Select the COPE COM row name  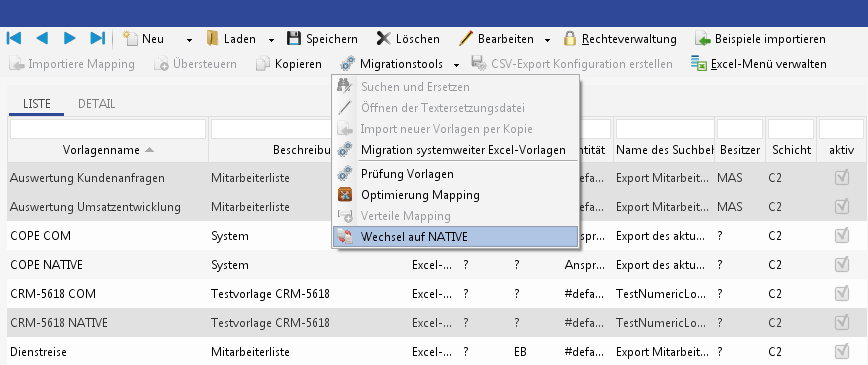coord(40,235)
